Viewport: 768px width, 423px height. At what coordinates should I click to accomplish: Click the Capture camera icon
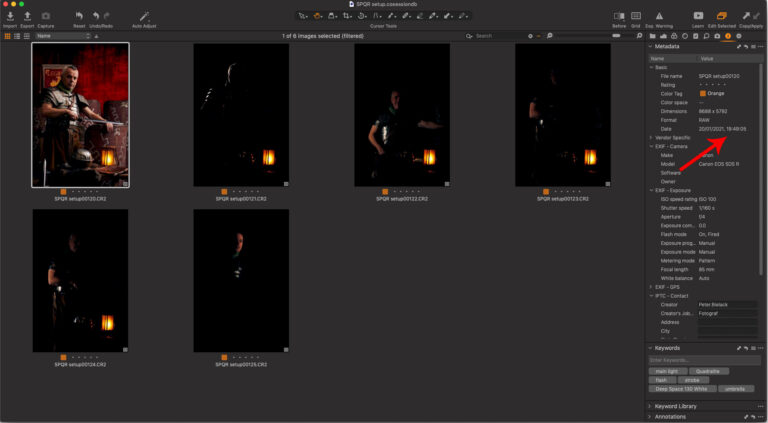click(x=46, y=16)
